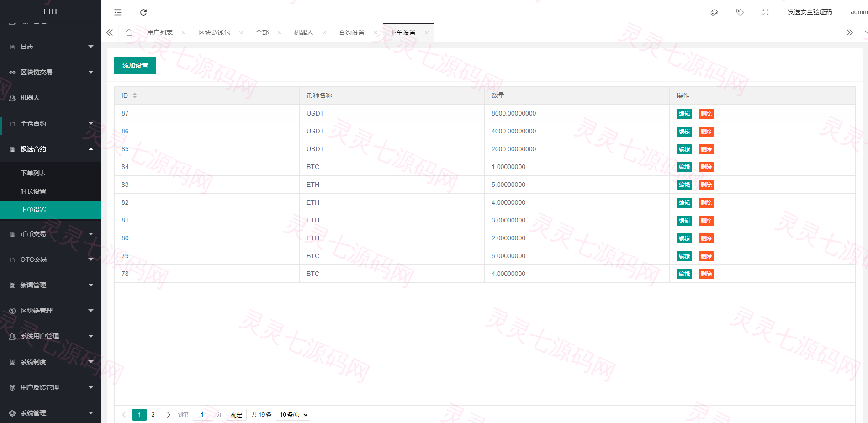
Task: Close the 区块链钱包 tab
Action: tap(241, 32)
